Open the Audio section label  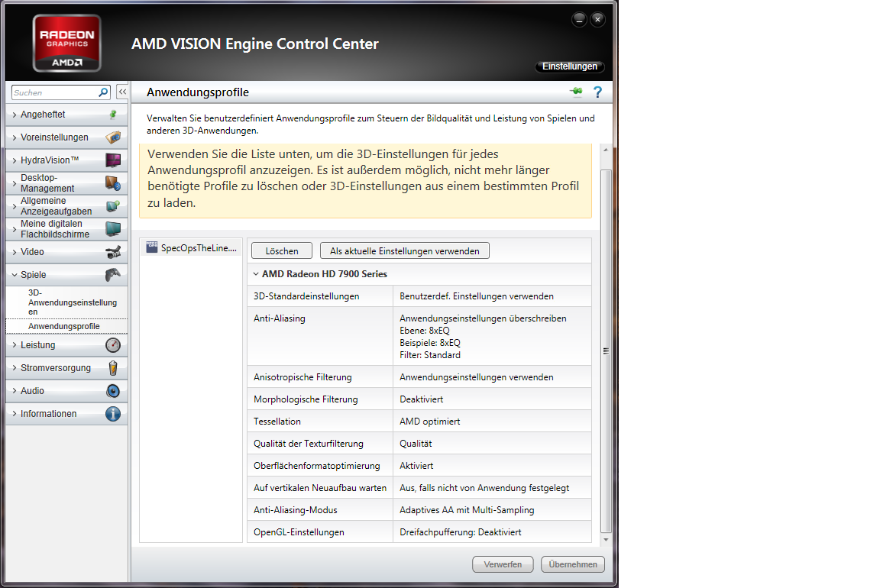tap(32, 391)
